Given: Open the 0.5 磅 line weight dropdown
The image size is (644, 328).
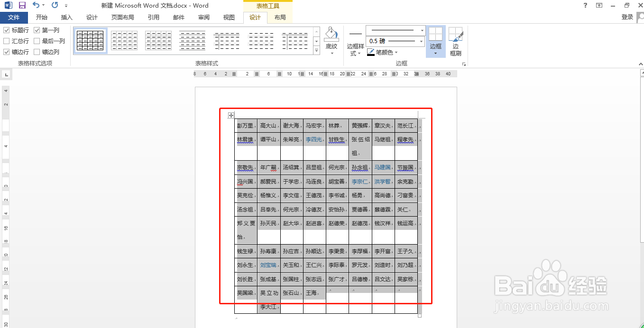Looking at the screenshot, I should point(422,42).
